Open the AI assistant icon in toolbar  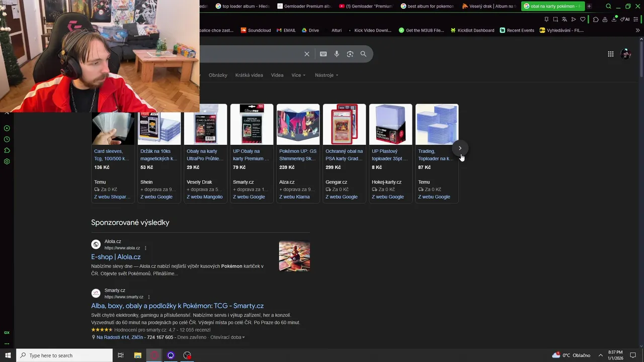coord(625,19)
